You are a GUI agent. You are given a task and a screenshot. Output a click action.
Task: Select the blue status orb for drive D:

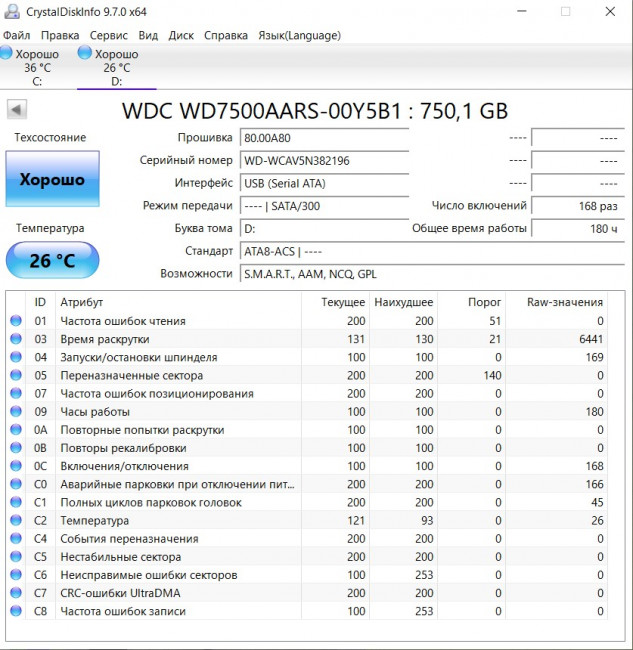pyautogui.click(x=85, y=53)
